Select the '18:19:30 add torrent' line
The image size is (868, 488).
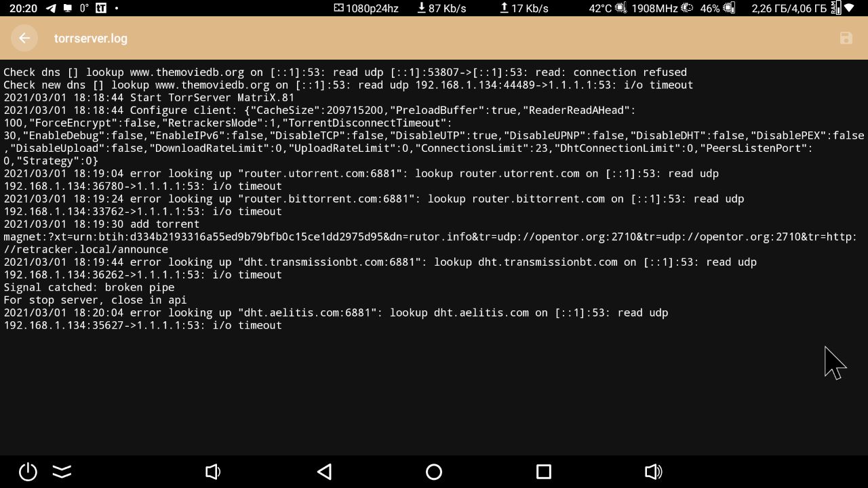click(x=102, y=224)
